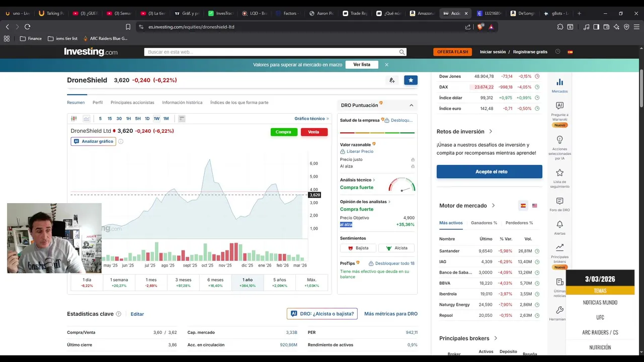Open Pregunte a WarrenAI sidebar icon

click(559, 114)
